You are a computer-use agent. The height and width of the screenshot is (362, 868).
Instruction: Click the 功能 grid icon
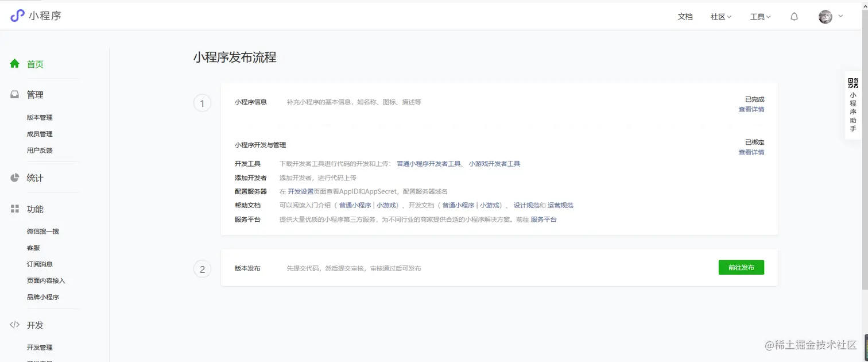(x=15, y=209)
